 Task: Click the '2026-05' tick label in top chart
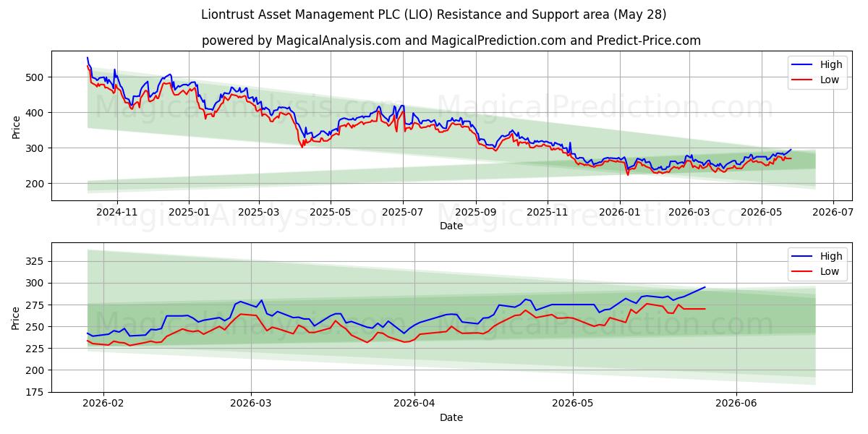(x=761, y=213)
